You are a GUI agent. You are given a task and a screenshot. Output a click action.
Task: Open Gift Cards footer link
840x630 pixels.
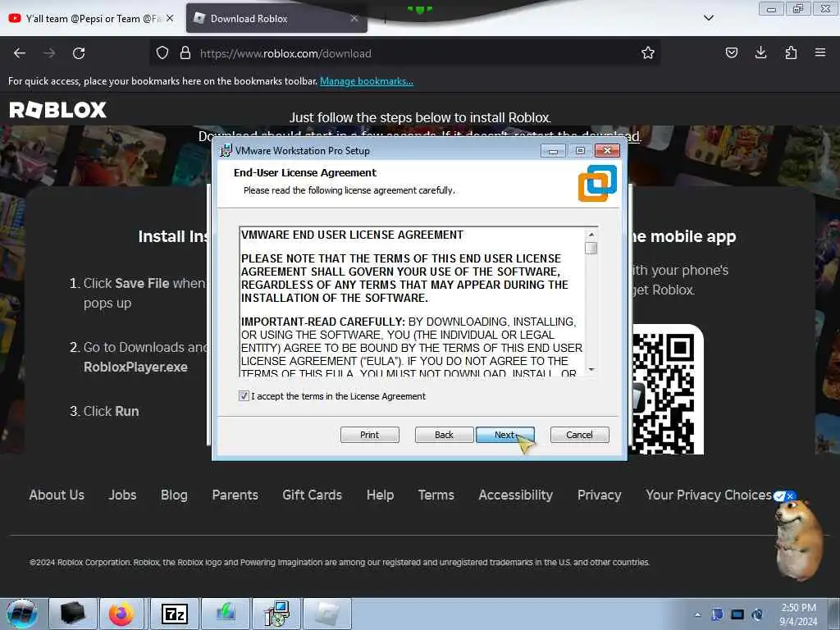pyautogui.click(x=313, y=495)
